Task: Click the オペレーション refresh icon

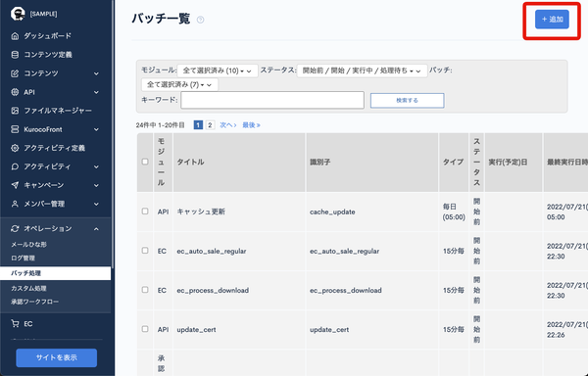Action: [15, 228]
